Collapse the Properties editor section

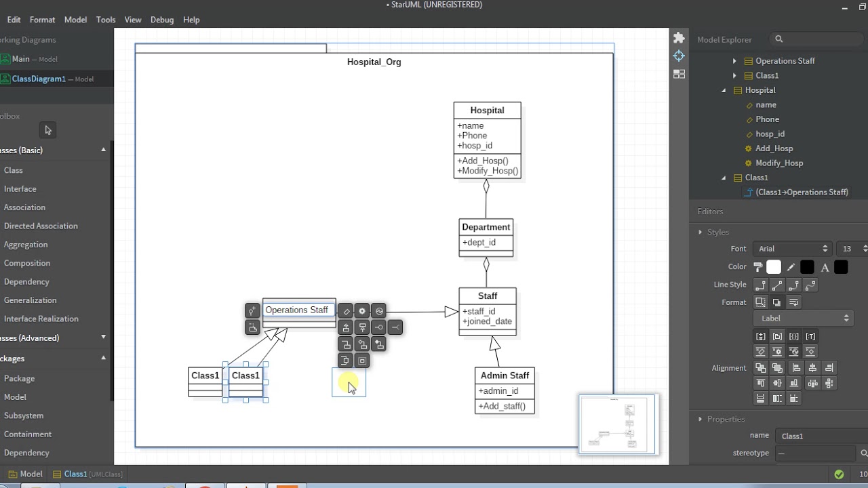[701, 419]
